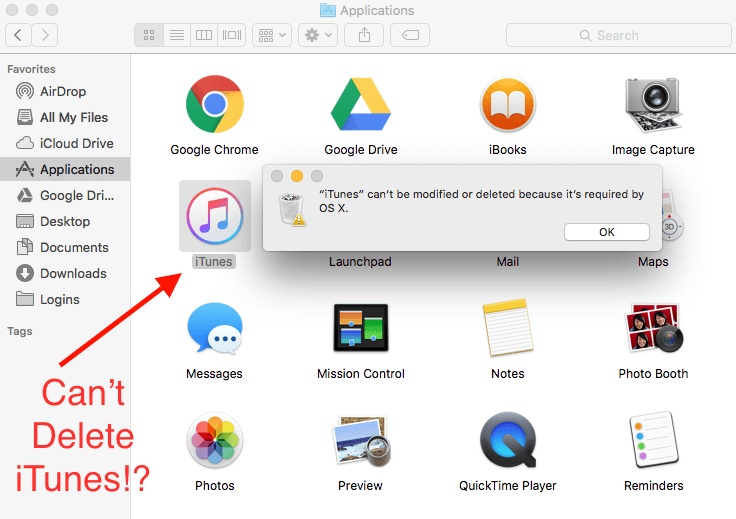Select the Photo Booth app icon

[653, 328]
